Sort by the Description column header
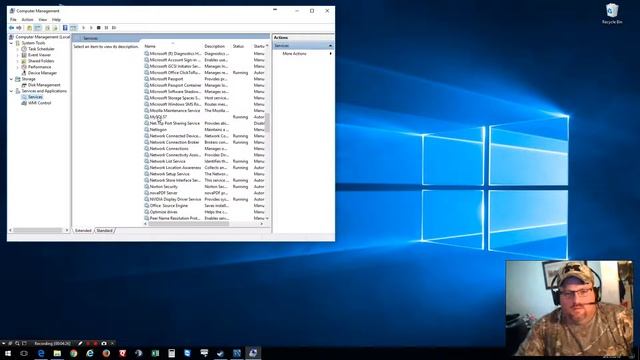Image resolution: width=640 pixels, height=360 pixels. (x=217, y=47)
